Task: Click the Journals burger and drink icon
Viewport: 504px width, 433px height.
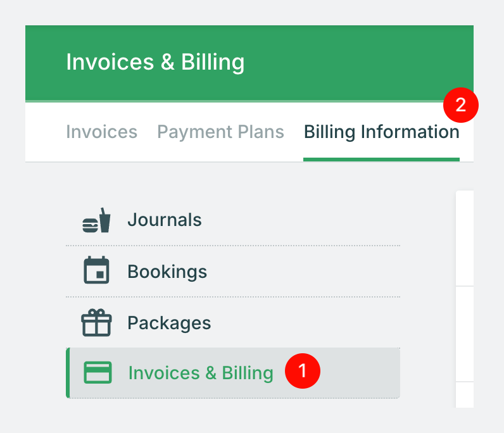Action: [x=96, y=220]
